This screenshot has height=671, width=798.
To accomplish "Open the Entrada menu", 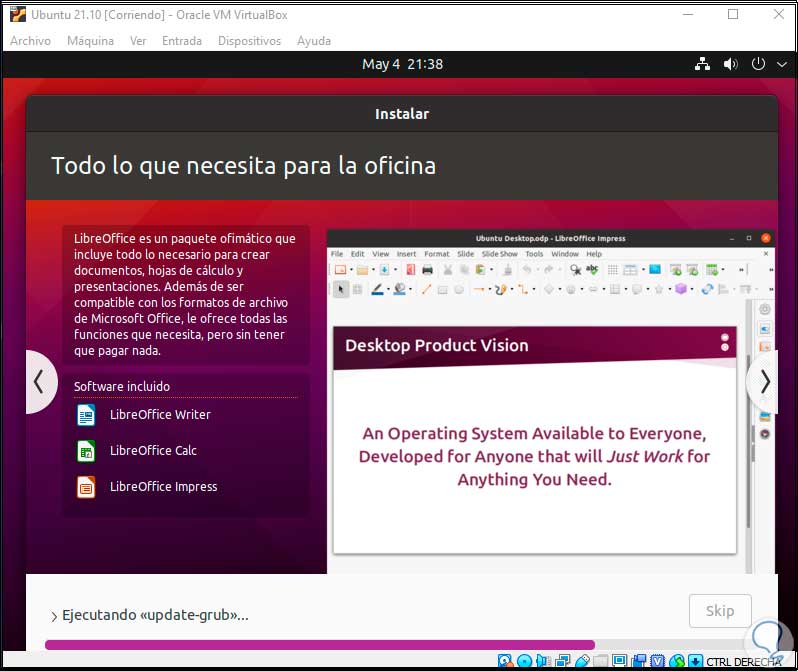I will pos(182,41).
